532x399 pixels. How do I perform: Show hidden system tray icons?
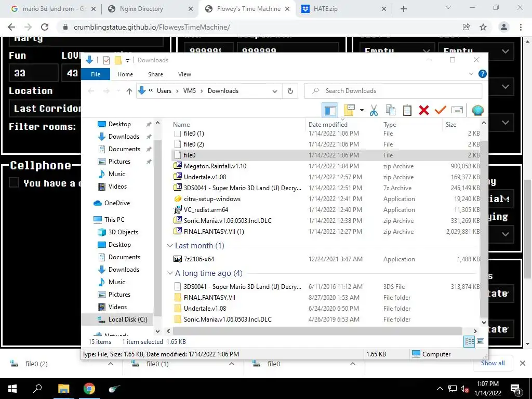point(440,389)
